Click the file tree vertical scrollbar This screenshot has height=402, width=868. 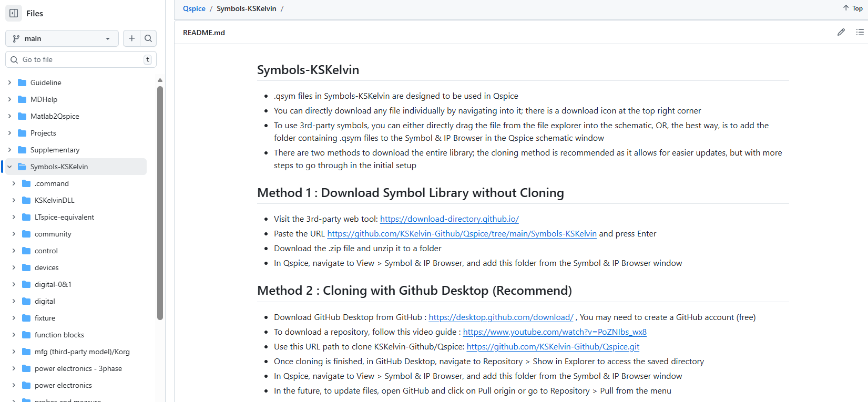160,202
